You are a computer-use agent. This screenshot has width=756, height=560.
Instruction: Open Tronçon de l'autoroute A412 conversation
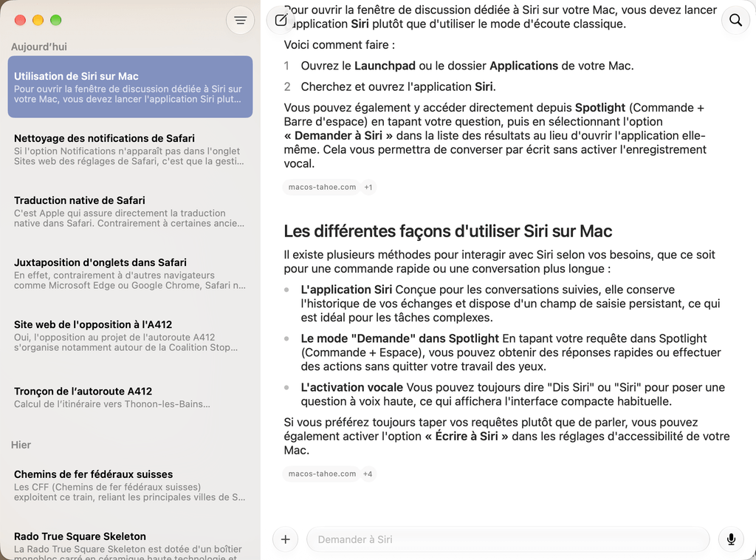coord(130,397)
